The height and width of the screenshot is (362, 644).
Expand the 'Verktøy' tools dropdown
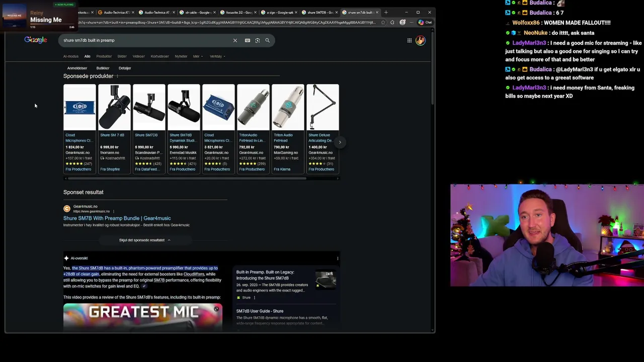click(217, 56)
